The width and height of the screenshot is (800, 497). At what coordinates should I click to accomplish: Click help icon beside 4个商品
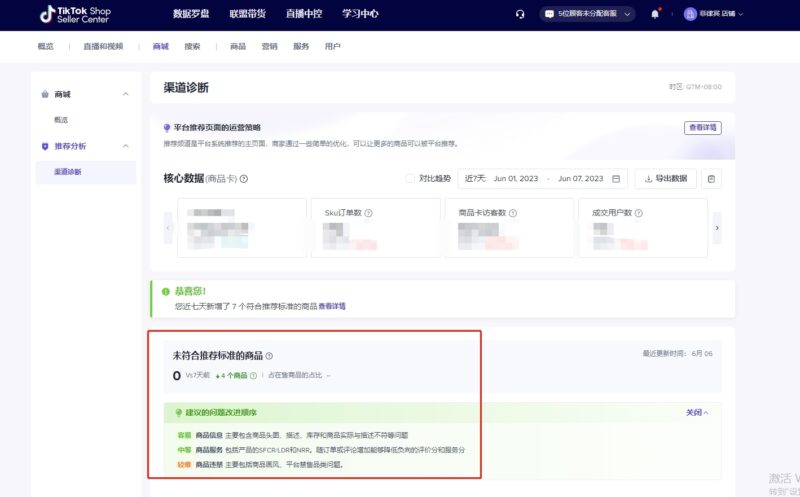tap(253, 376)
